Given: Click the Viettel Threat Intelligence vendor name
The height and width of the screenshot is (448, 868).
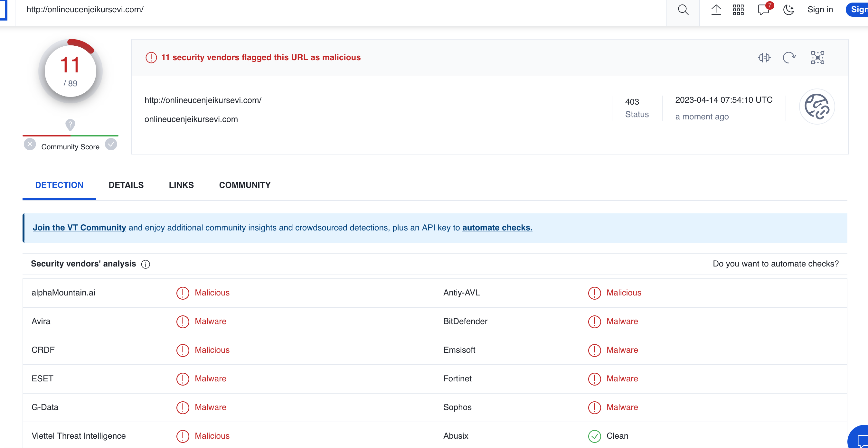Looking at the screenshot, I should tap(79, 435).
